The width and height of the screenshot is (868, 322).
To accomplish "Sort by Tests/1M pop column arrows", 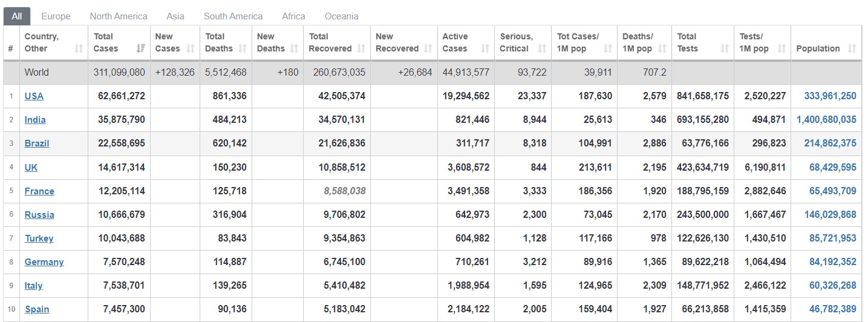I will [781, 48].
